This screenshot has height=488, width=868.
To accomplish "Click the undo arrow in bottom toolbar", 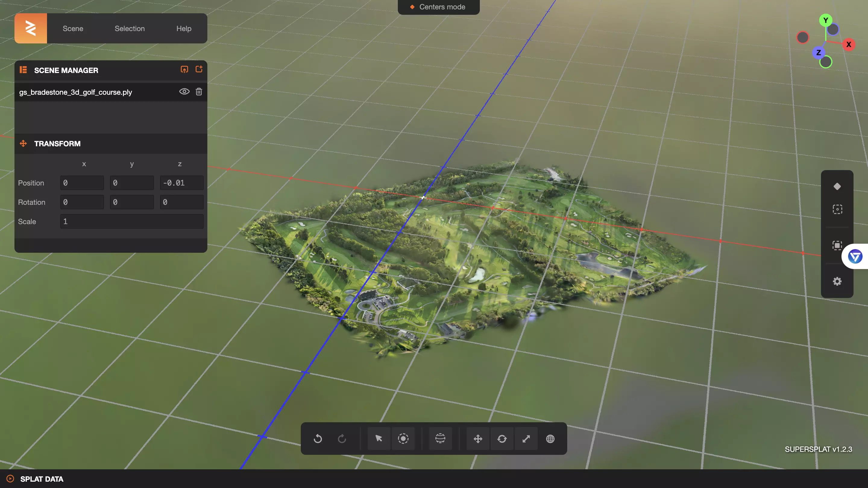I will 318,439.
